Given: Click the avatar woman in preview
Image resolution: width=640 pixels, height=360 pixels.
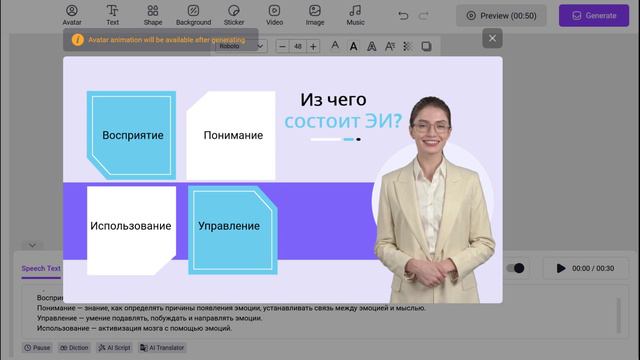Looking at the screenshot, I should pyautogui.click(x=434, y=200).
